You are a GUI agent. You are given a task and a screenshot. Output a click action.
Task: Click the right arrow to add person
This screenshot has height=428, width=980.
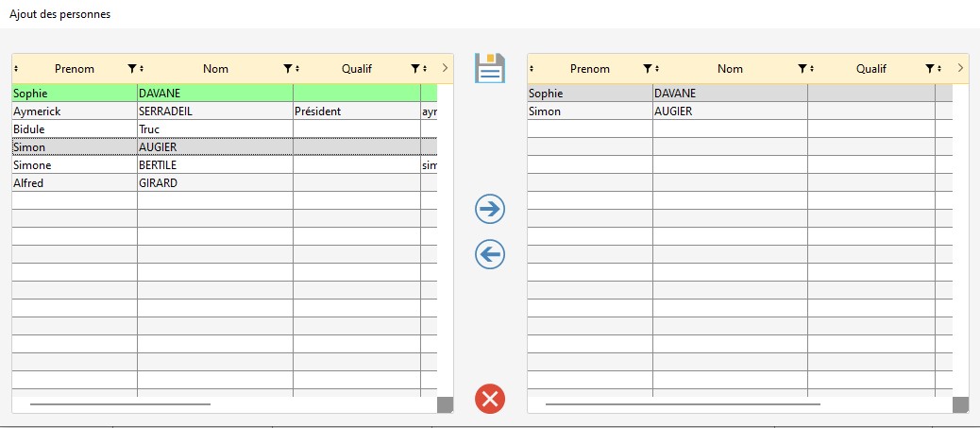(489, 210)
